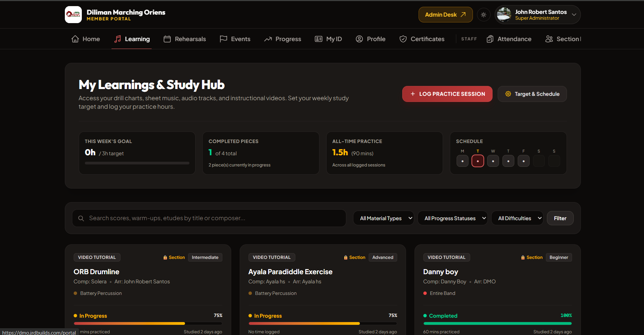Image resolution: width=644 pixels, height=335 pixels.
Task: Click the Section people icon
Action: click(x=549, y=39)
